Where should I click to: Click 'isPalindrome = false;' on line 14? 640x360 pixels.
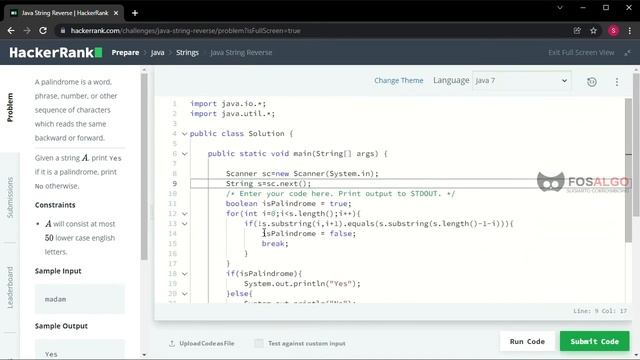[309, 233]
